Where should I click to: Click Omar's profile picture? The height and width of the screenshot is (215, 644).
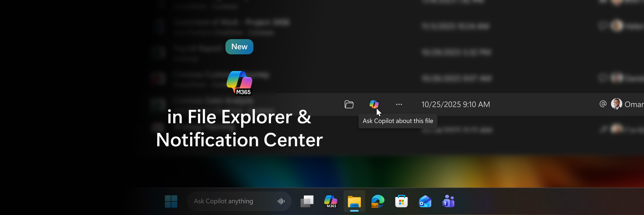pos(617,104)
